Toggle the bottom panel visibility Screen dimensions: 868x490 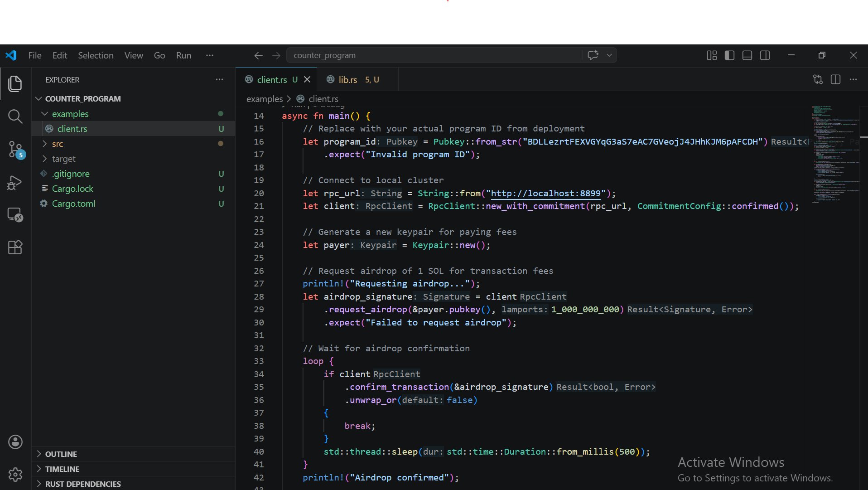747,55
